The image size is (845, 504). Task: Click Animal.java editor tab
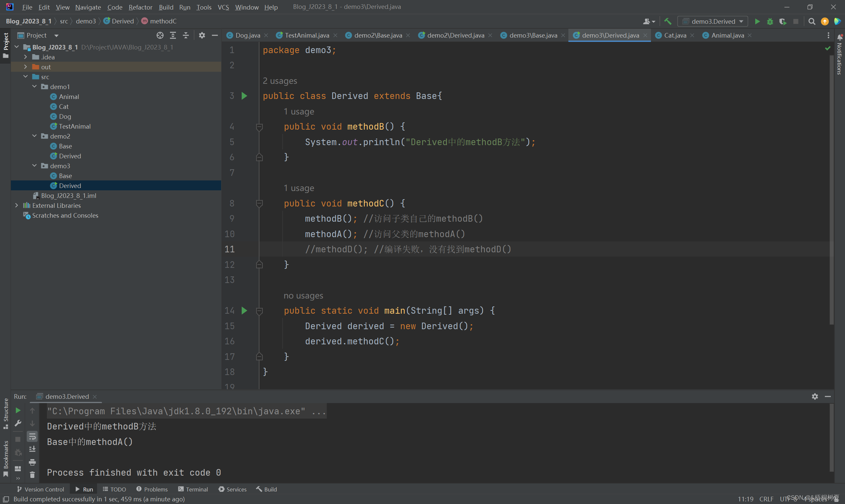(x=726, y=35)
